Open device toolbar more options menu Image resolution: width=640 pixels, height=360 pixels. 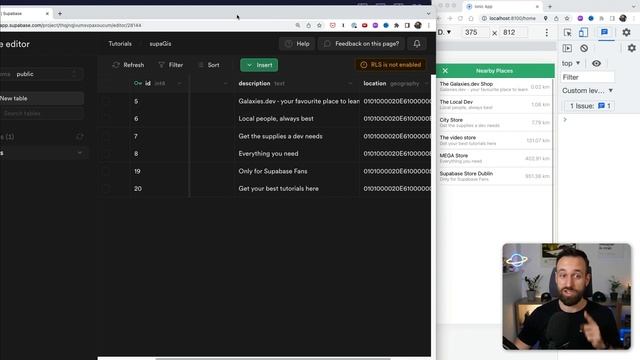[547, 33]
